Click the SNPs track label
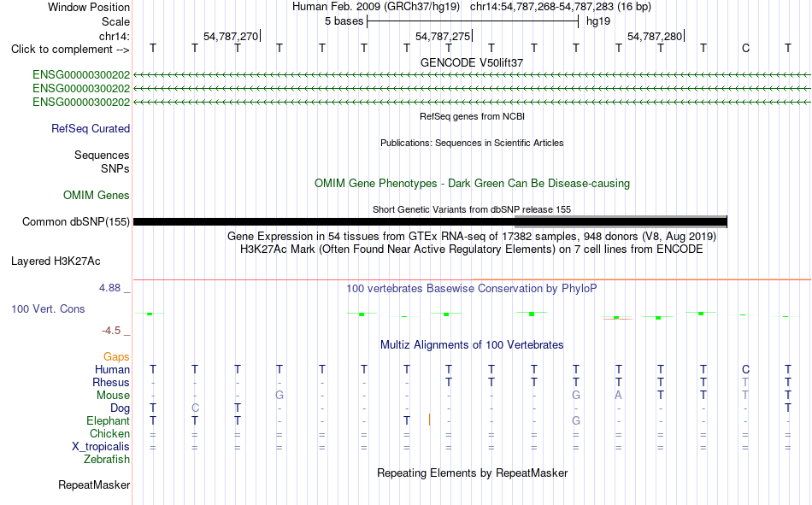Viewport: 812px width, 505px height. tap(115, 168)
